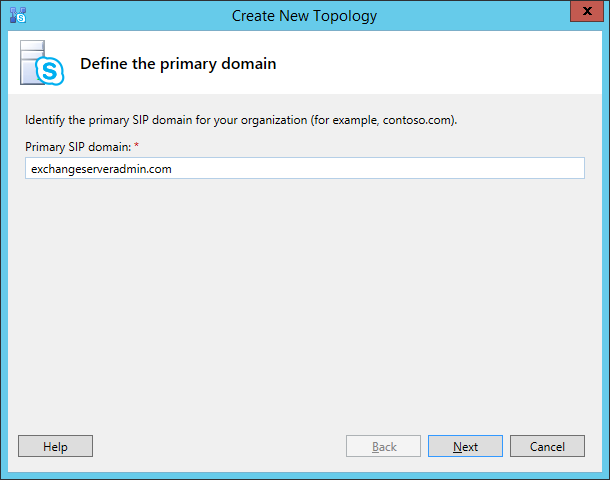Click the 'Primary SIP domain:' label
Image resolution: width=610 pixels, height=480 pixels.
click(x=78, y=147)
